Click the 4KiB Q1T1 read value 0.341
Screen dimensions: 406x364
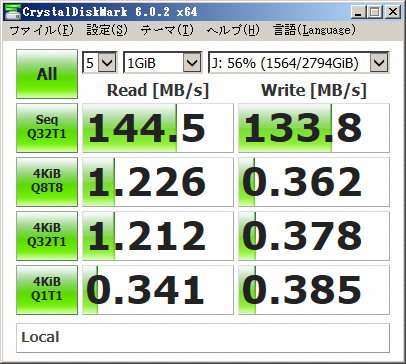pos(158,290)
